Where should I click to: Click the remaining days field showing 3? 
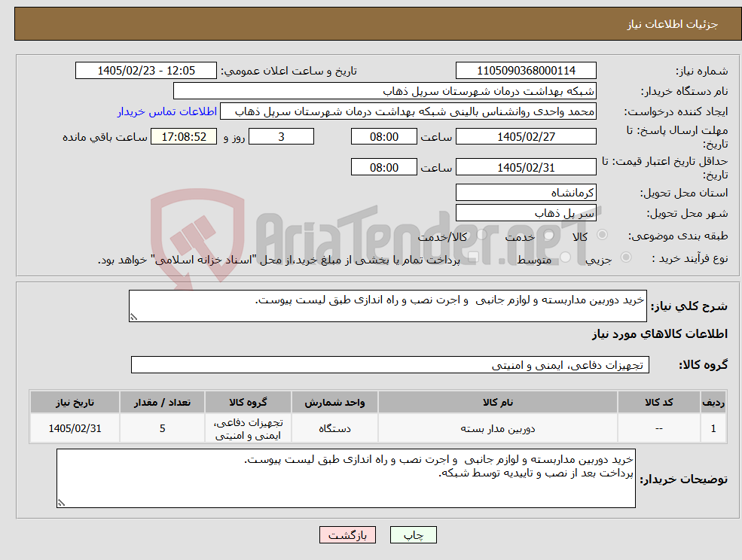(281, 137)
